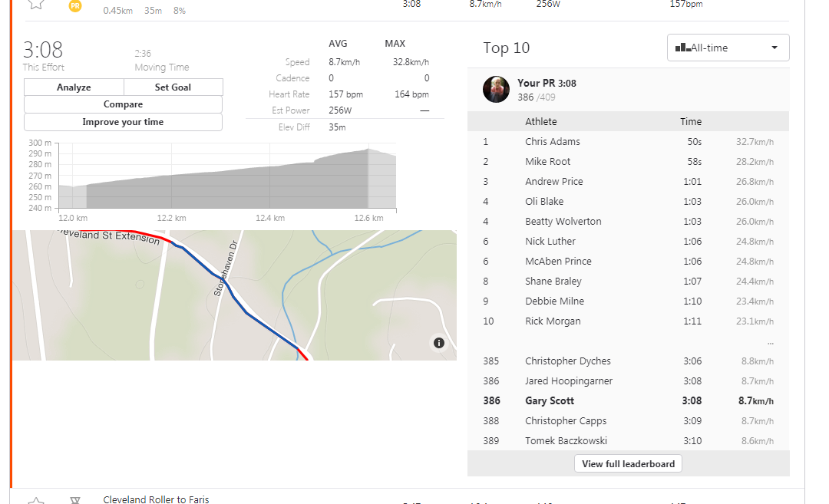Click the Compare button
Screen dimensions: 829x504
(123, 104)
